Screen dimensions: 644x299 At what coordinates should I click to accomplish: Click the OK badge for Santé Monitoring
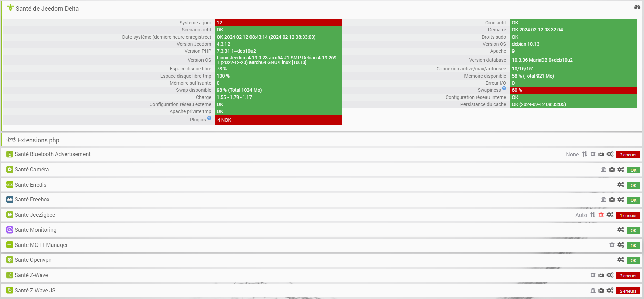(634, 230)
